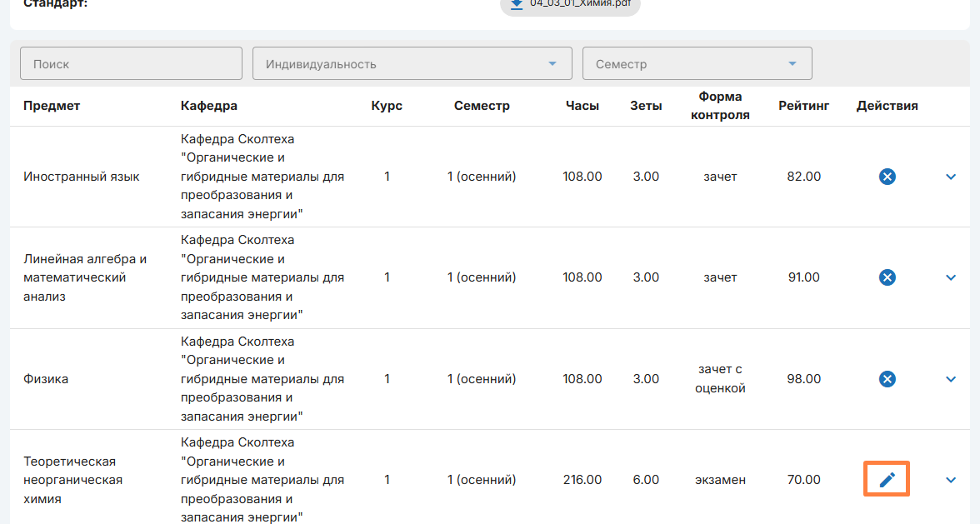Viewport: 980px width, 524px height.
Task: Click download icon on the Химия.pdf chip
Action: coord(517,4)
